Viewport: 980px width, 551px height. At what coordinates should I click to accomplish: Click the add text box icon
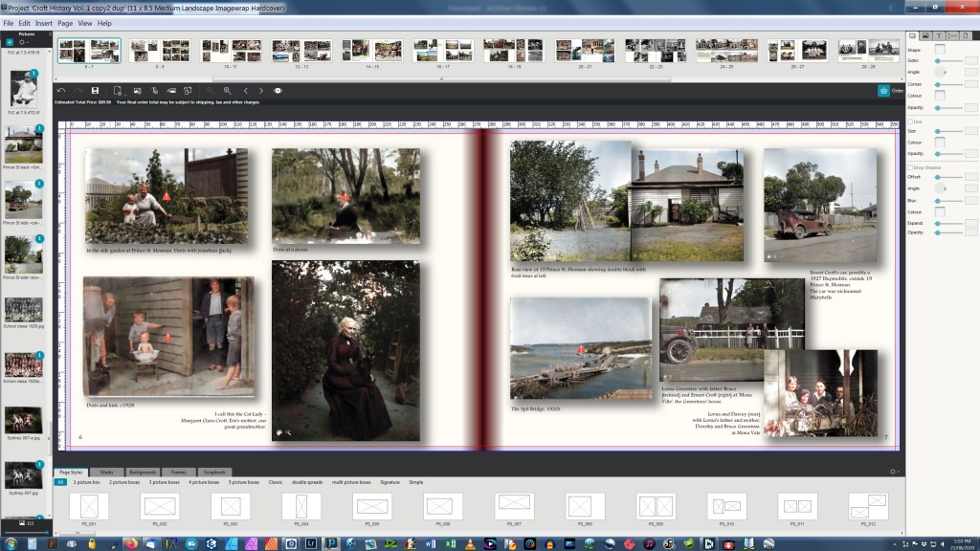[154, 90]
